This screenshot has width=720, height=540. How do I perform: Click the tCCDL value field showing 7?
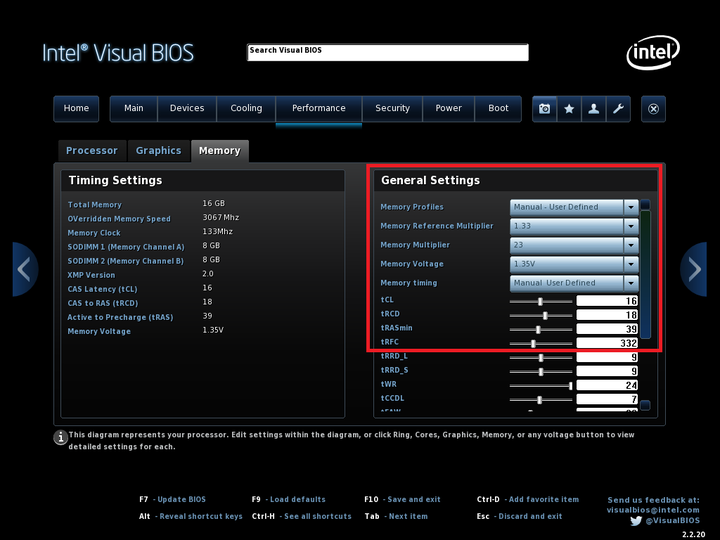point(607,399)
